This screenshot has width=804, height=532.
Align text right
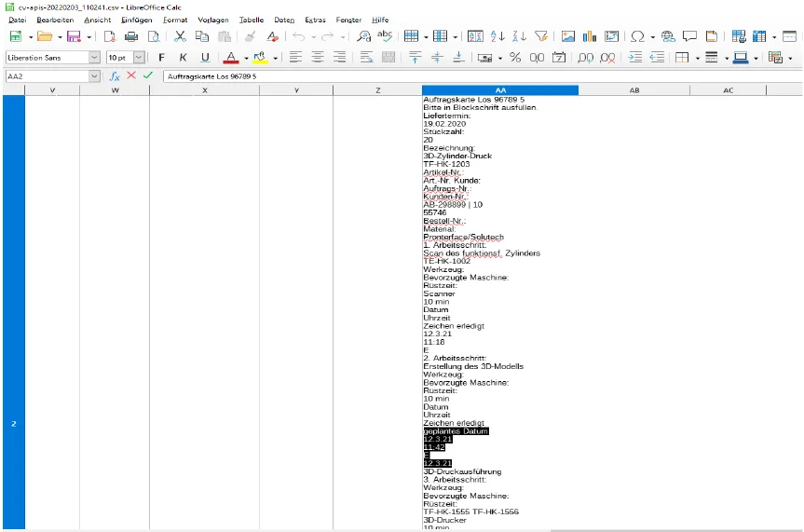click(x=339, y=58)
